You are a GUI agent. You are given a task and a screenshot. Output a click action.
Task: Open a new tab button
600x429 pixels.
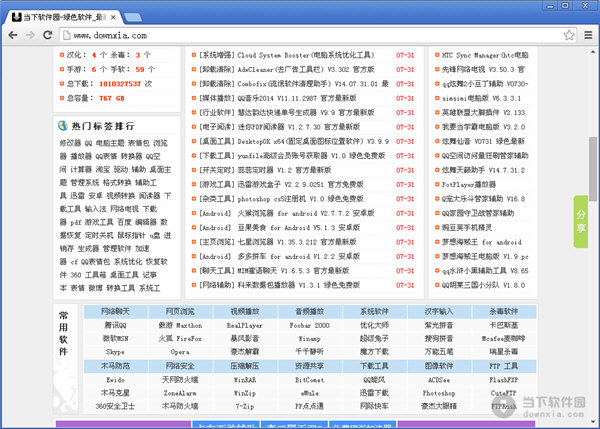pos(133,17)
